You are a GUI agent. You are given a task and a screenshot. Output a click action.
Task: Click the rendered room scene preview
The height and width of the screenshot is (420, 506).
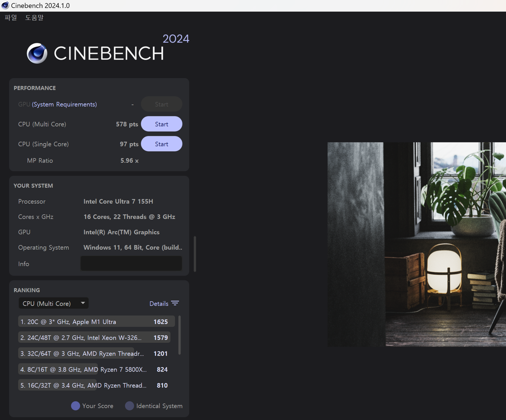click(417, 244)
